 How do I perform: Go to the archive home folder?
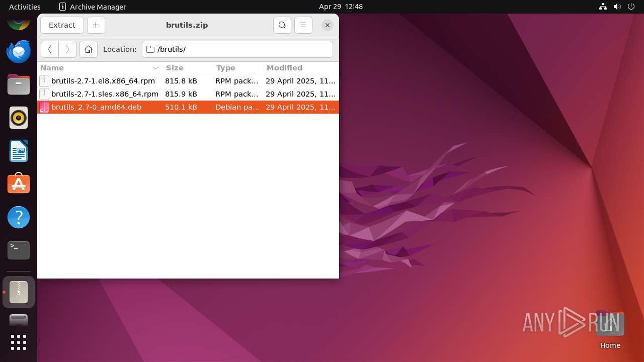coord(88,49)
